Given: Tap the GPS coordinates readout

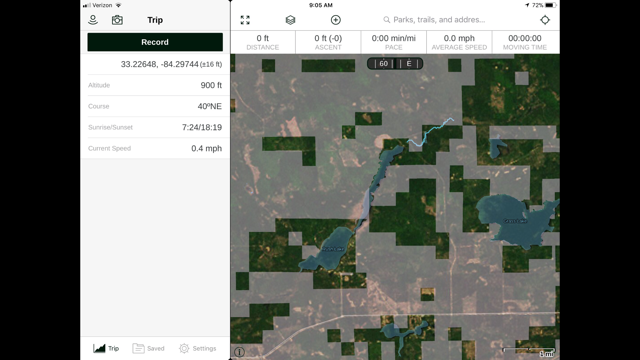Looking at the screenshot, I should tap(171, 64).
